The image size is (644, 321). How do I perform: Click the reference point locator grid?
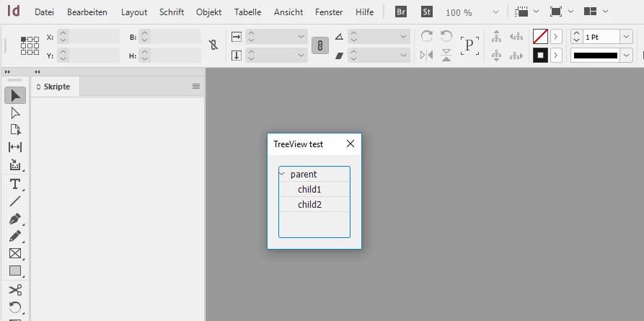[30, 45]
